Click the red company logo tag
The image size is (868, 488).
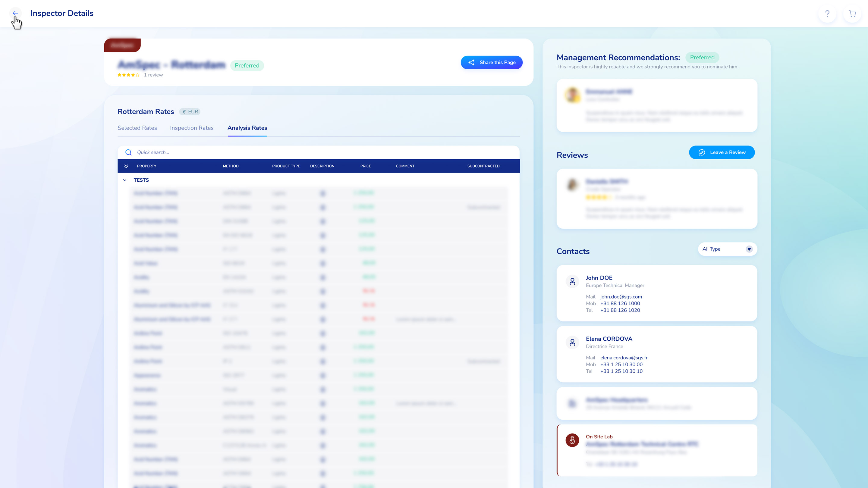(122, 45)
